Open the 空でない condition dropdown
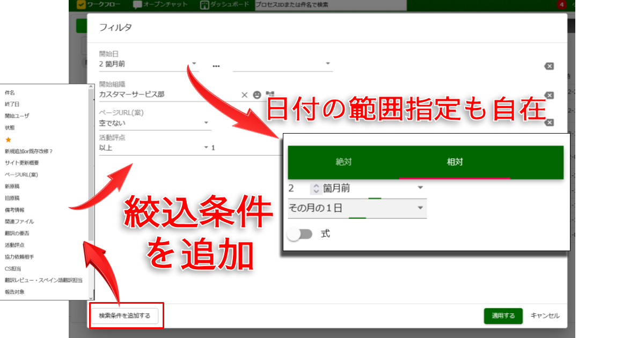Image resolution: width=644 pixels, height=338 pixels. coord(206,123)
